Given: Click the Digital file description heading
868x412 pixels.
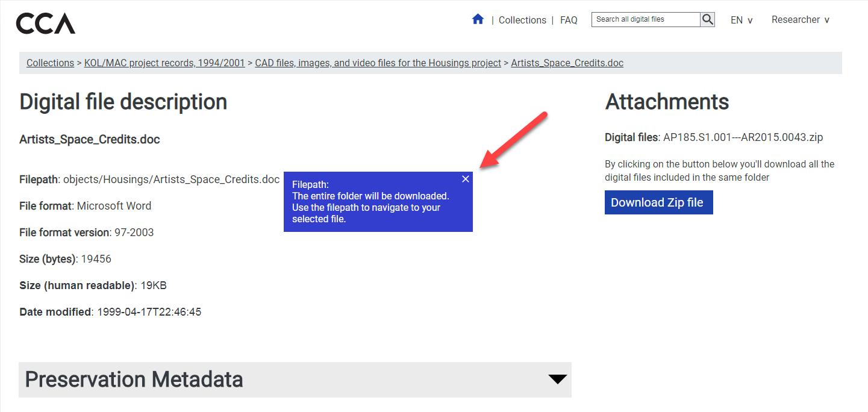Looking at the screenshot, I should pos(123,102).
